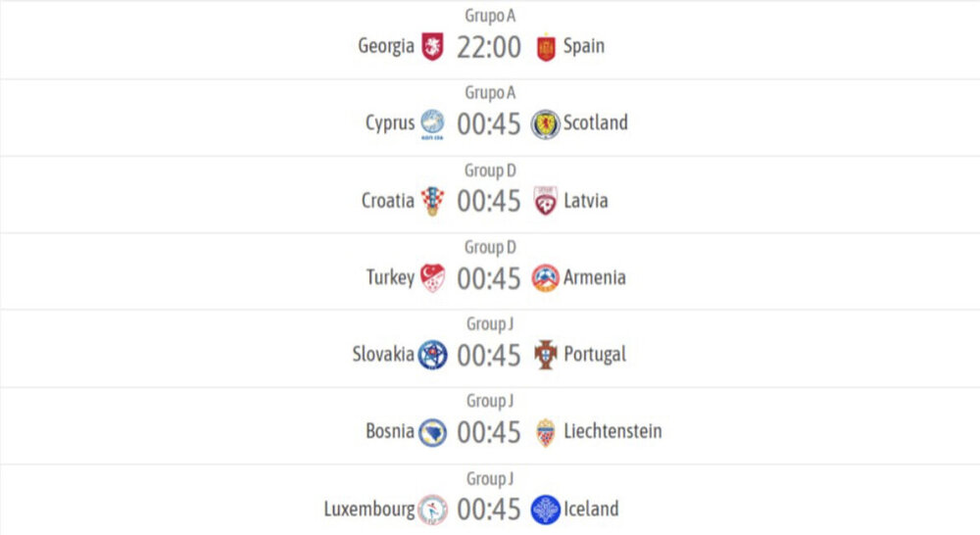Click the Scotland team crest
The height and width of the screenshot is (535, 980).
[546, 123]
